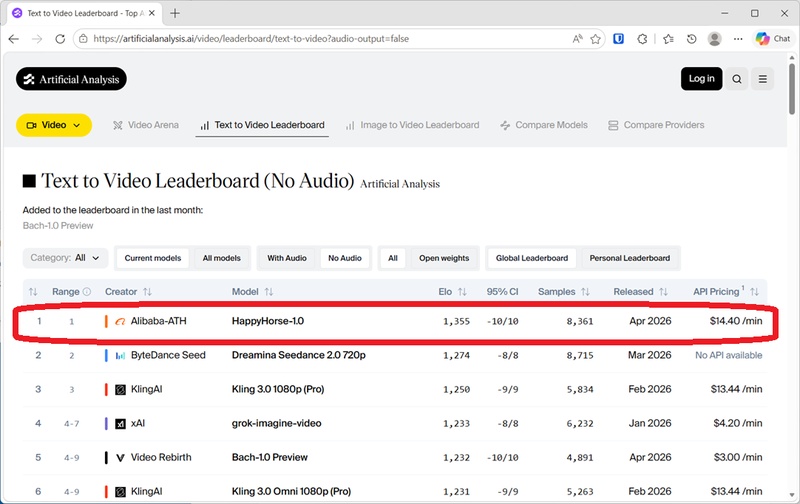The image size is (800, 504).
Task: Click the 95% CI column header
Action: coord(502,292)
